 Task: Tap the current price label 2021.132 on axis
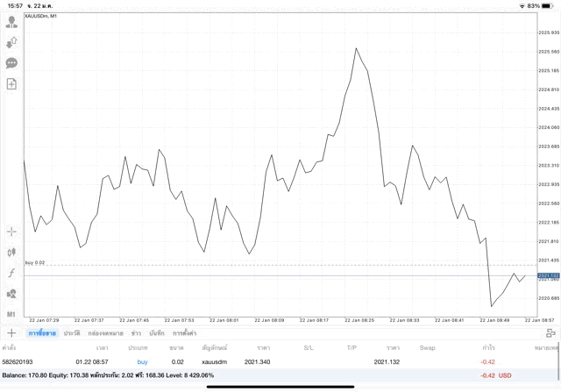(x=549, y=275)
